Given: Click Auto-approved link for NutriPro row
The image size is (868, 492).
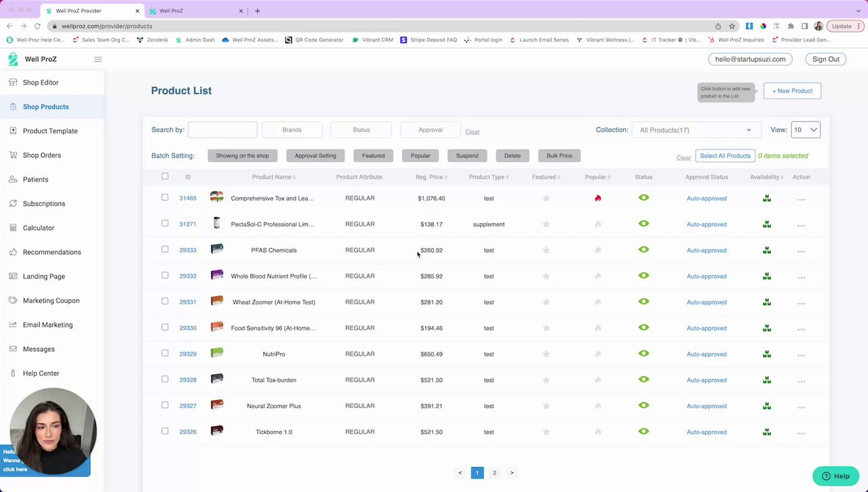Looking at the screenshot, I should coord(707,354).
